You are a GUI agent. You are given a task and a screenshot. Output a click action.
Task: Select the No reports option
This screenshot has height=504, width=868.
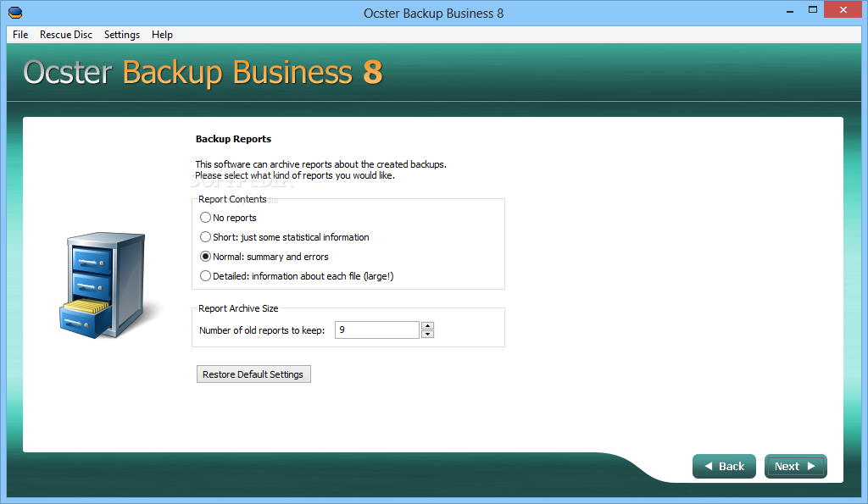(x=228, y=218)
